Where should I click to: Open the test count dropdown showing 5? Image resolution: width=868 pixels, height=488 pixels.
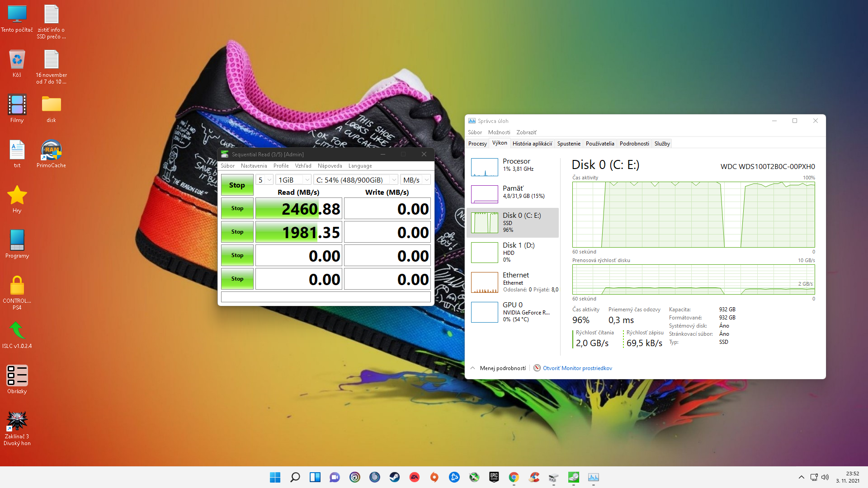click(x=264, y=180)
